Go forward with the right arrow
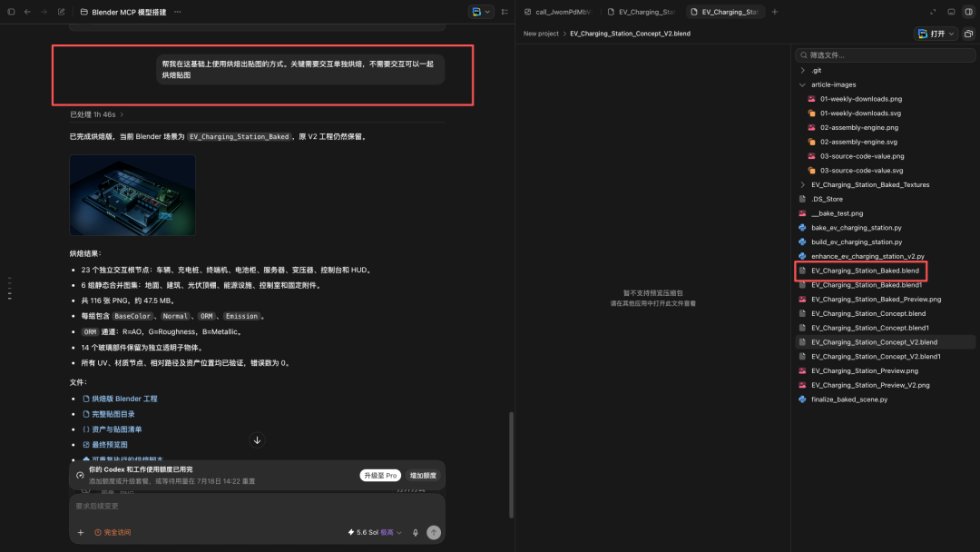Screen dimensions: 980x552 point(44,12)
